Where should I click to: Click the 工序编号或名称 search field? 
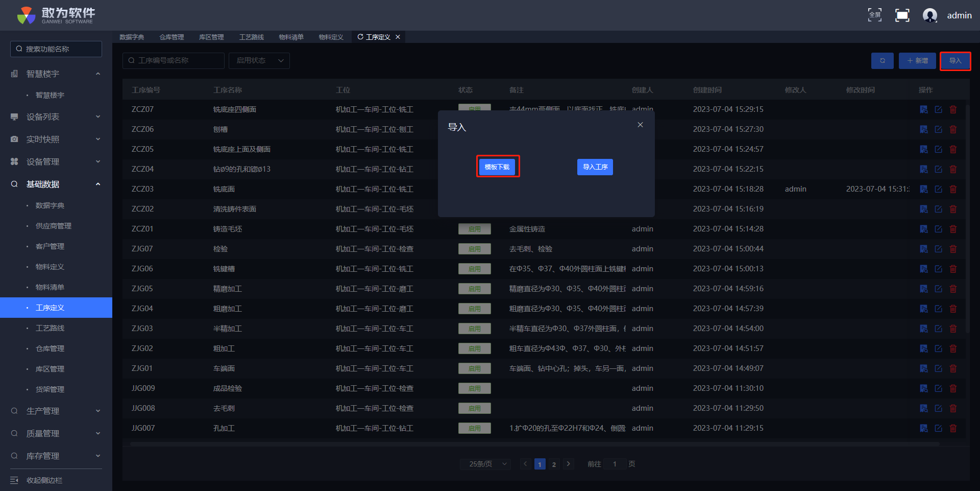[174, 61]
